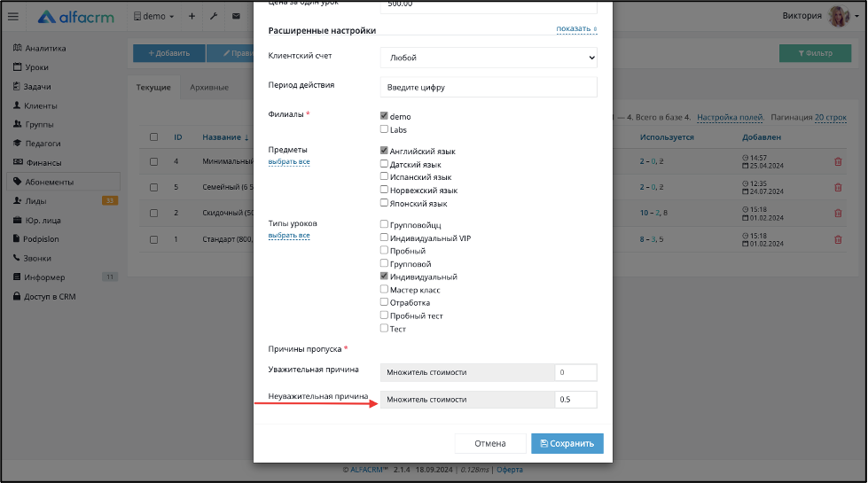Open the wrench settings icon

pos(214,17)
